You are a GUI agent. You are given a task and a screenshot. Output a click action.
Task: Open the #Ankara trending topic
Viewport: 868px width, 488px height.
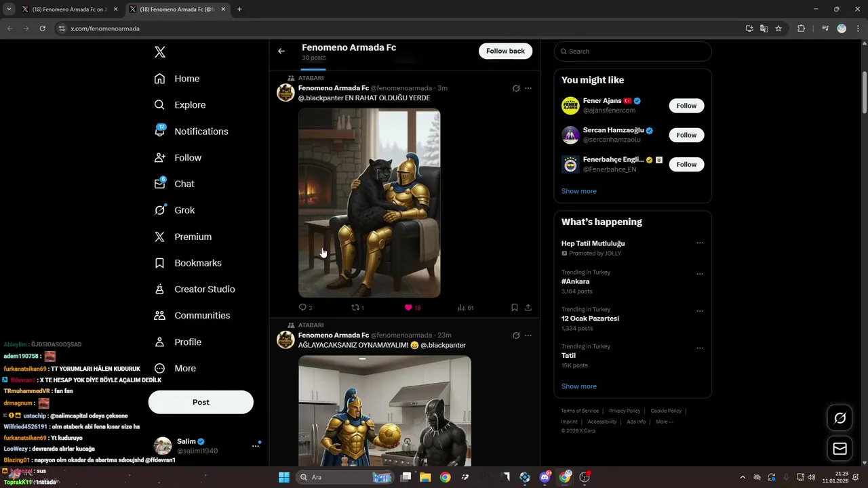[576, 281]
